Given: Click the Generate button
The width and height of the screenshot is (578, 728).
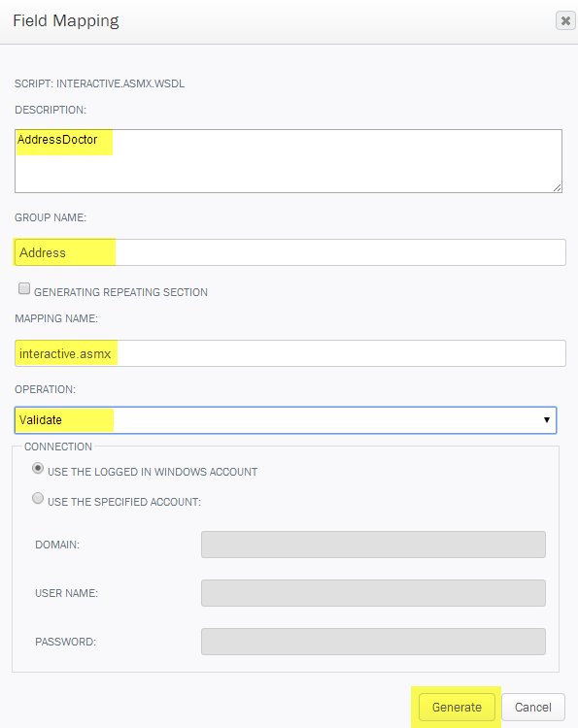Looking at the screenshot, I should 457,707.
